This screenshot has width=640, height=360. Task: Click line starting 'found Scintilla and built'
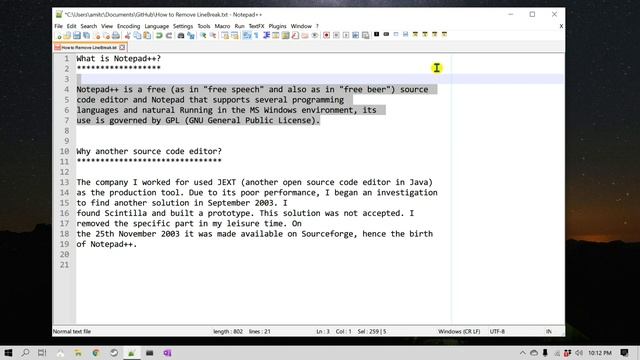coord(245,213)
